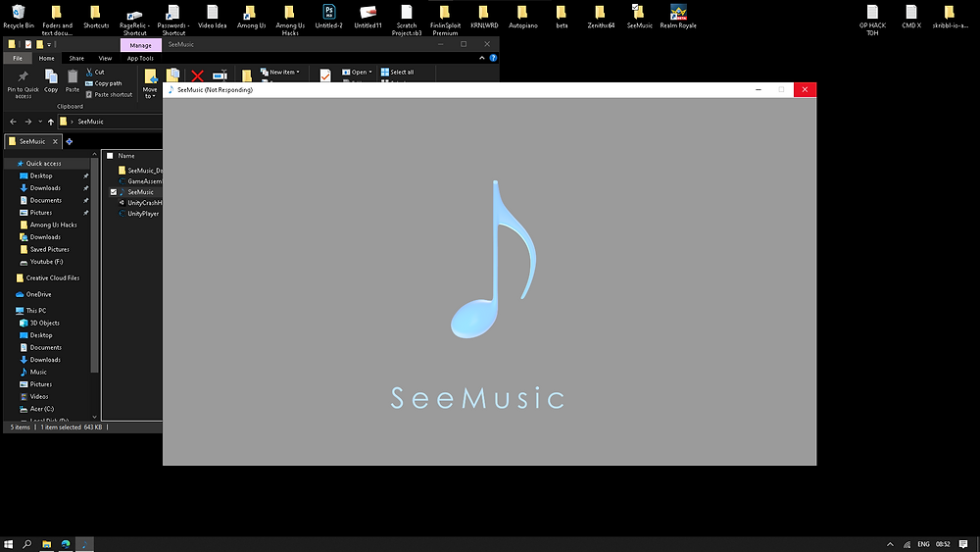Close the SeeMusic Explorer tab
The width and height of the screenshot is (980, 552).
coord(55,142)
